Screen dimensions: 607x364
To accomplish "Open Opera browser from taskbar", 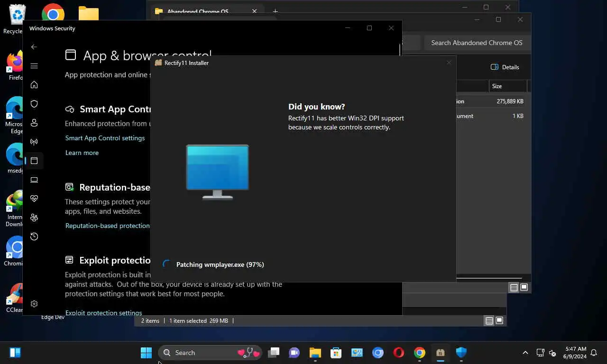I will tap(399, 353).
